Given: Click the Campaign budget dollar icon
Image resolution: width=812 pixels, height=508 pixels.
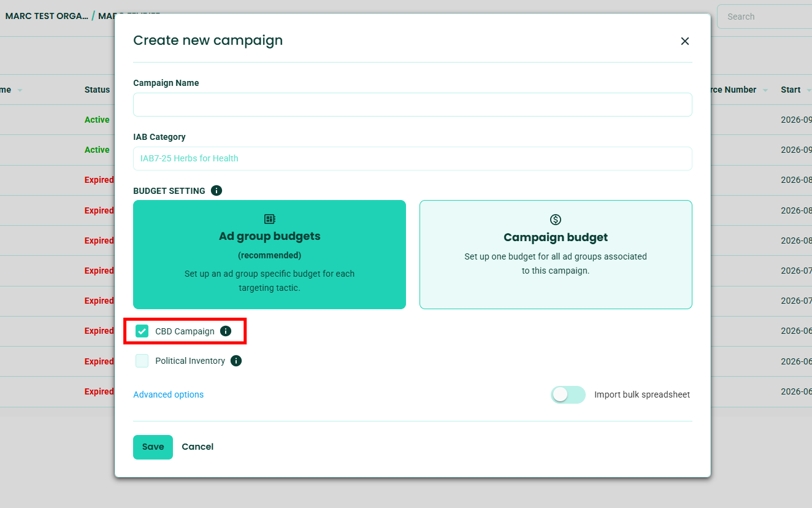Looking at the screenshot, I should coord(556,220).
